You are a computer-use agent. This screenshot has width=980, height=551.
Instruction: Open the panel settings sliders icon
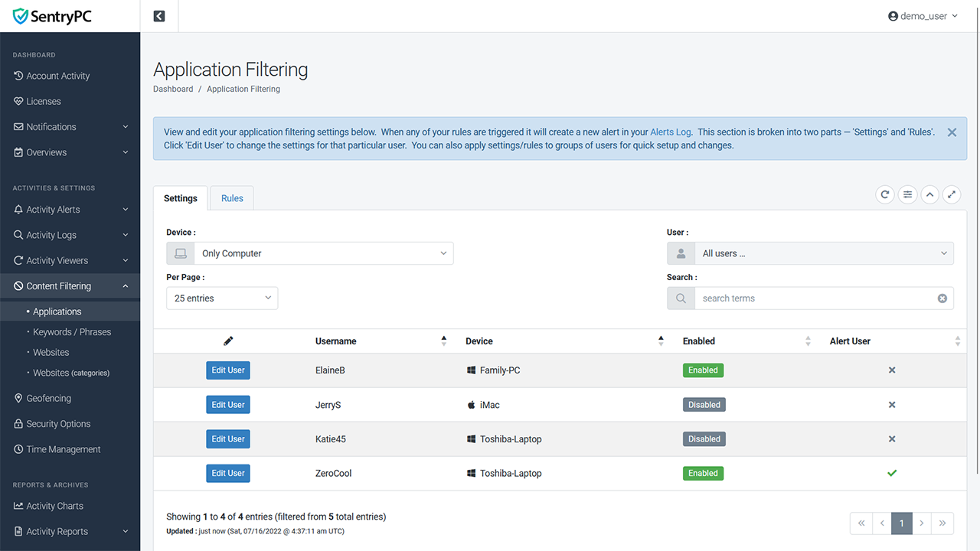(907, 194)
